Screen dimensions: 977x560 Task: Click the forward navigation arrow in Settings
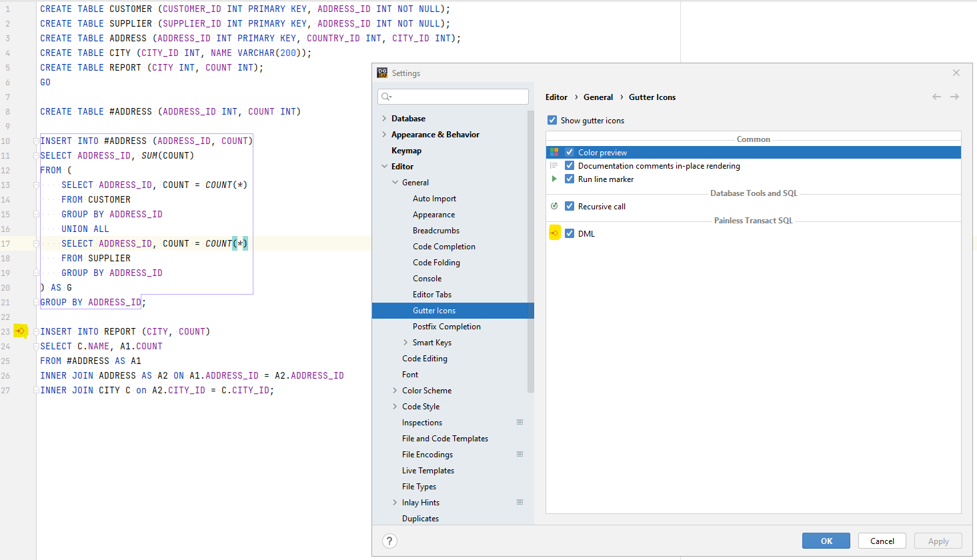(x=954, y=97)
